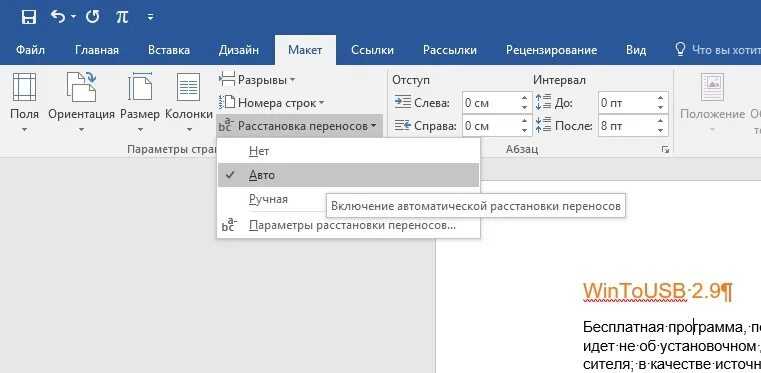Click the Размер page size icon
This screenshot has width=761, height=373.
140,87
